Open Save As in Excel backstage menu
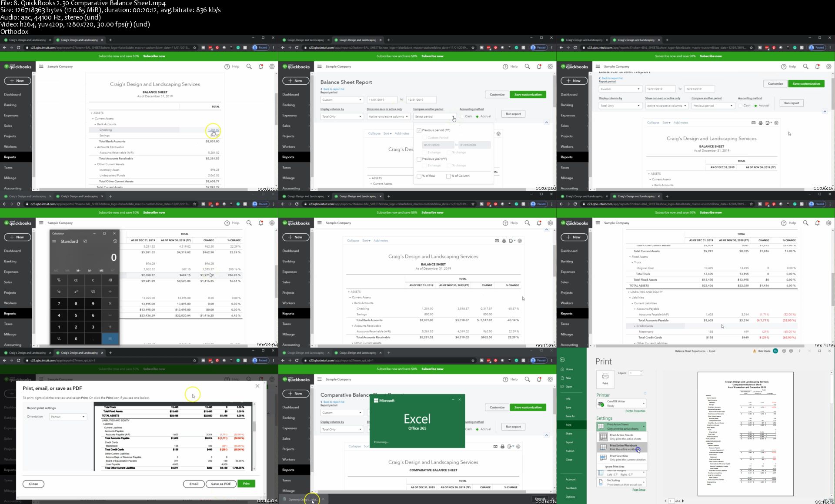This screenshot has height=504, width=835. [x=570, y=416]
